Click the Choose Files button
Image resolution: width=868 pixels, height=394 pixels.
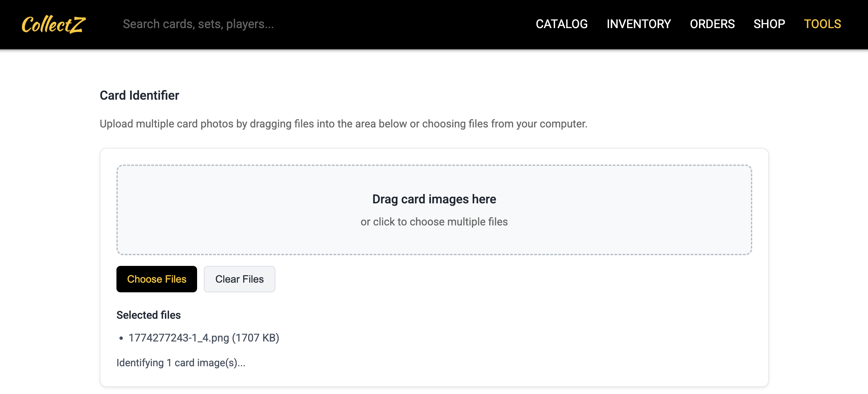(x=156, y=279)
